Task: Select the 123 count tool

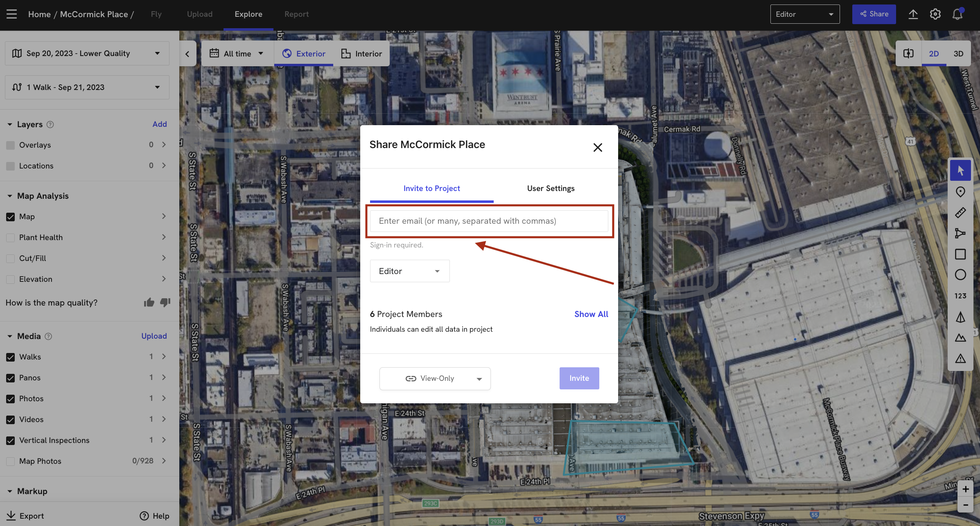Action: tap(960, 296)
